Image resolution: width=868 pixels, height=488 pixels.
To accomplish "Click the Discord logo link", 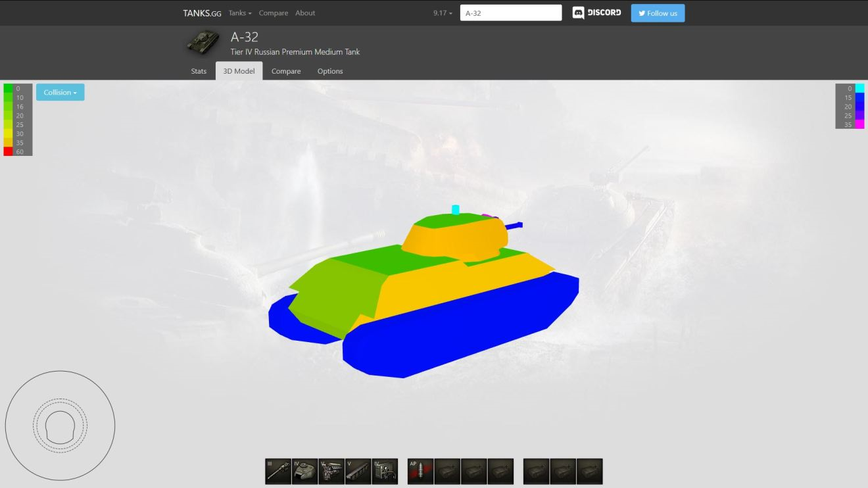I will [x=596, y=13].
